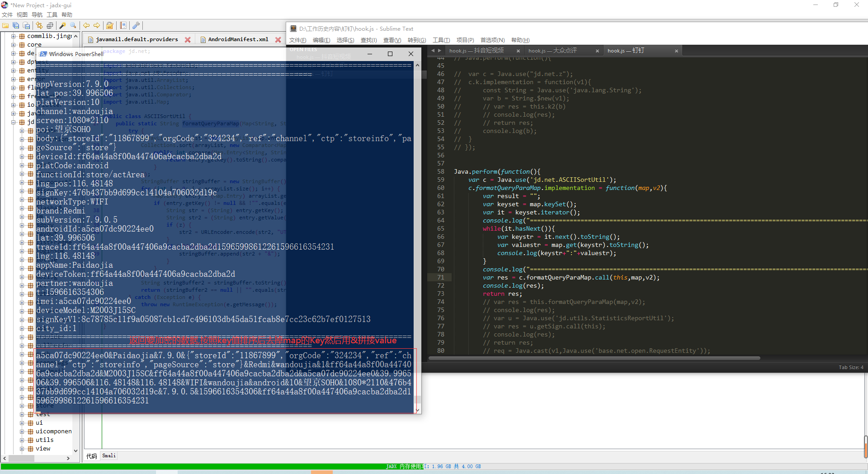Click the jadx text search wand icon
The image size is (868, 474).
62,26
